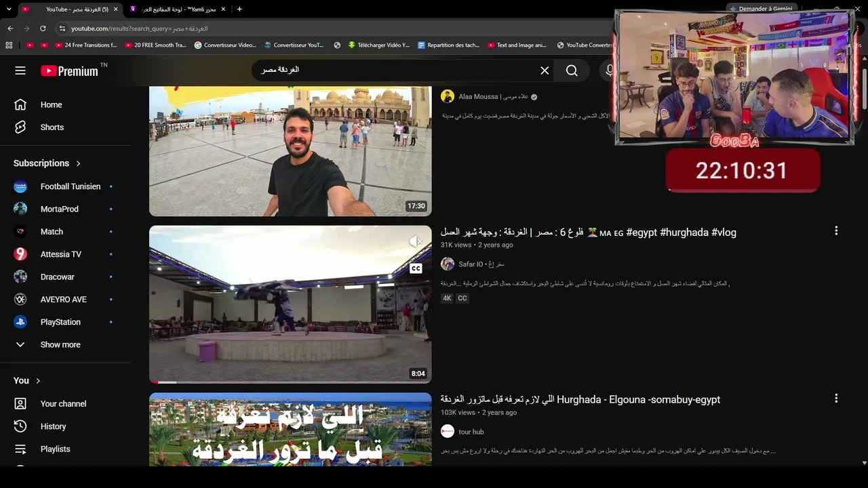Viewport: 868px width, 488px height.
Task: Open the YouTube guide hamburger menu
Action: 20,70
